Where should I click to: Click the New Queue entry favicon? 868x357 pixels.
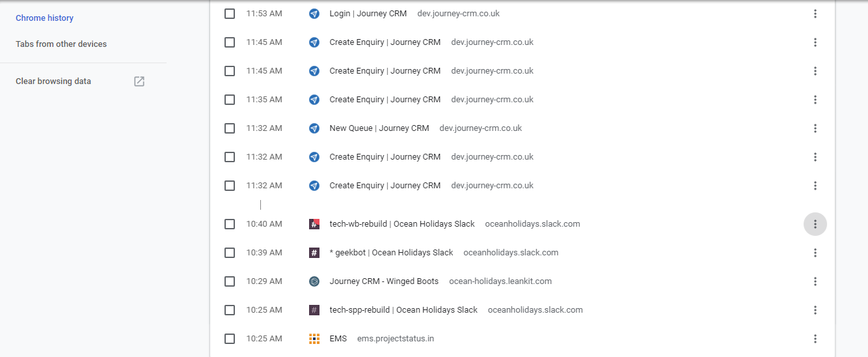pyautogui.click(x=314, y=128)
